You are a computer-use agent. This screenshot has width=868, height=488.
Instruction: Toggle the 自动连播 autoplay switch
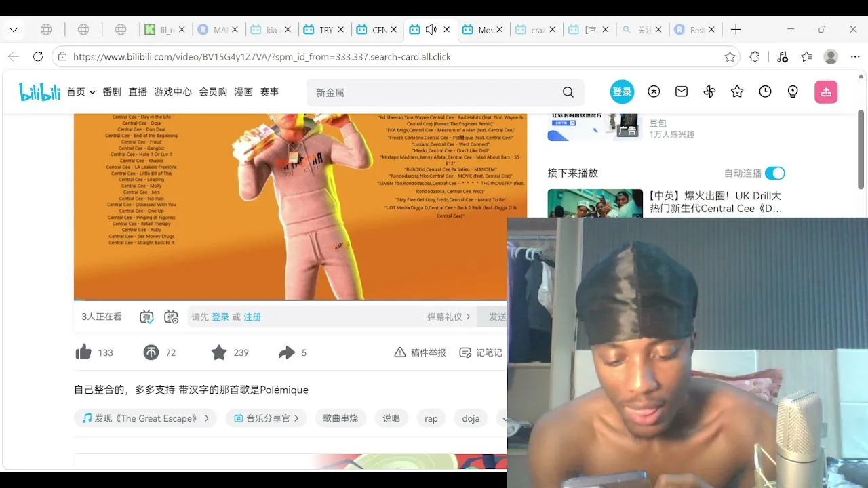pos(774,173)
